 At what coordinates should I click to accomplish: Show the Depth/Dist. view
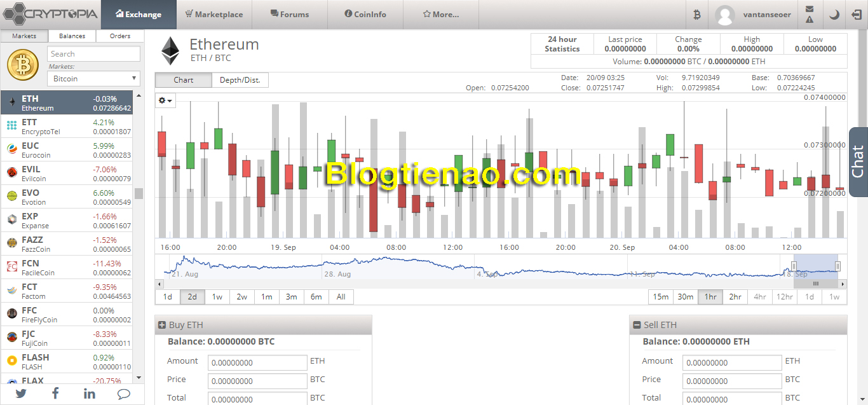240,80
